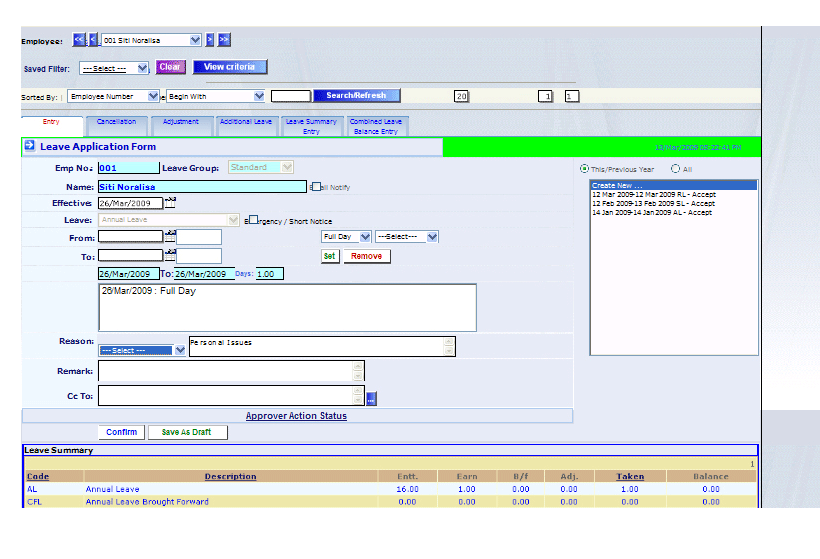Image resolution: width=820 pixels, height=559 pixels.
Task: Open the Full Day dropdown
Action: click(345, 237)
